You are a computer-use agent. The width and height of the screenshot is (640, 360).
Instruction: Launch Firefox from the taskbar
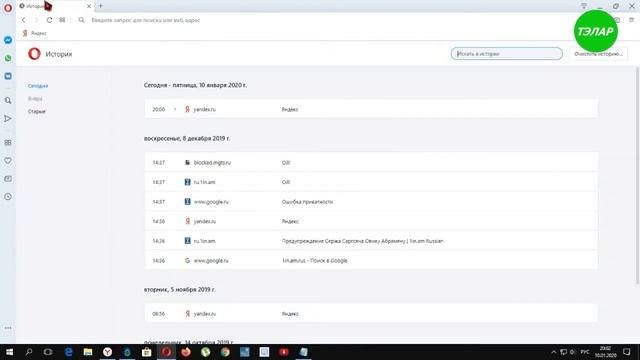[186, 352]
